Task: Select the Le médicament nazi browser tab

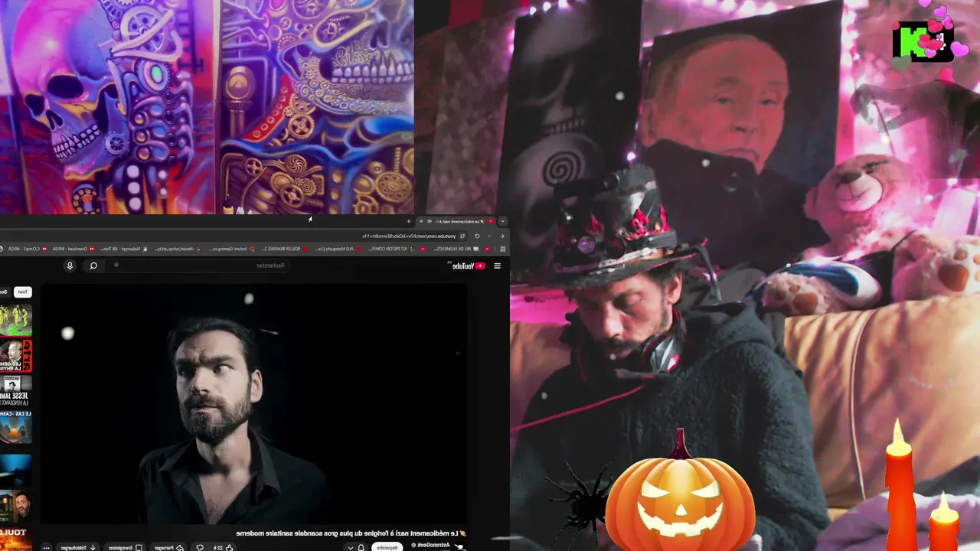Action: tap(456, 221)
